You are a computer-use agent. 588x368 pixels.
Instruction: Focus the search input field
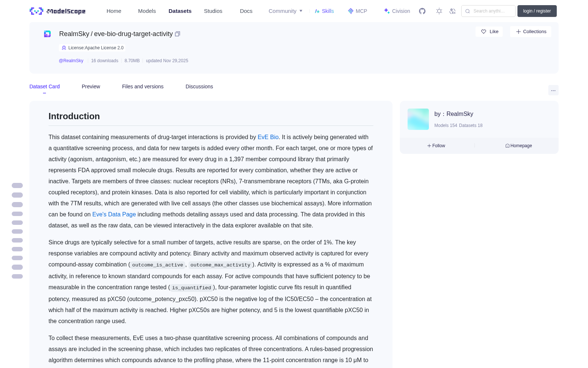488,11
